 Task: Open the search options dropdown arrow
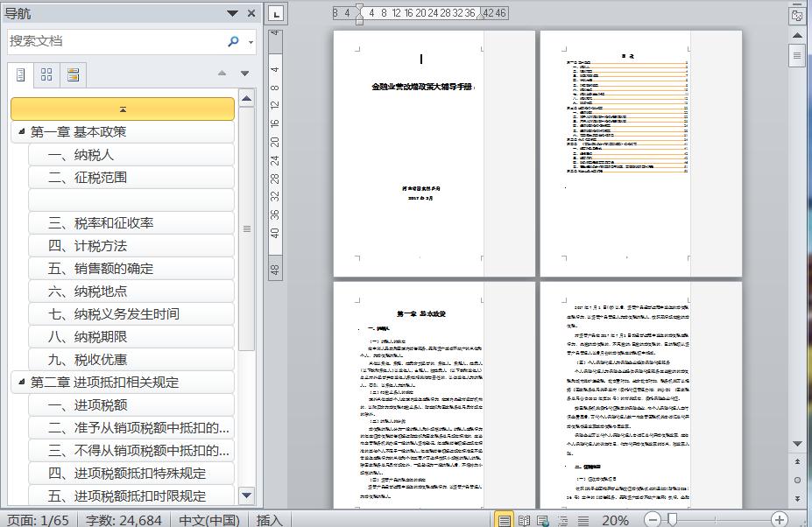251,42
